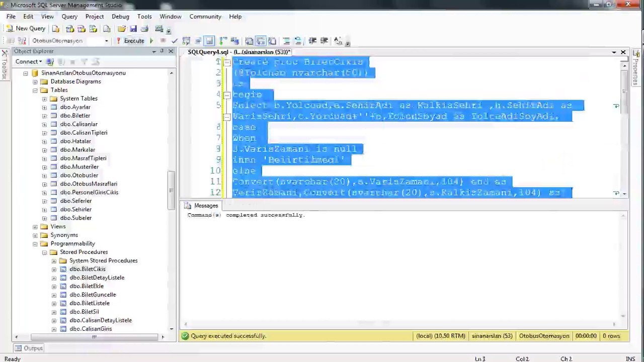Open the Toolbox side tab
Viewport: 644px width, 362px height.
pyautogui.click(x=4, y=65)
